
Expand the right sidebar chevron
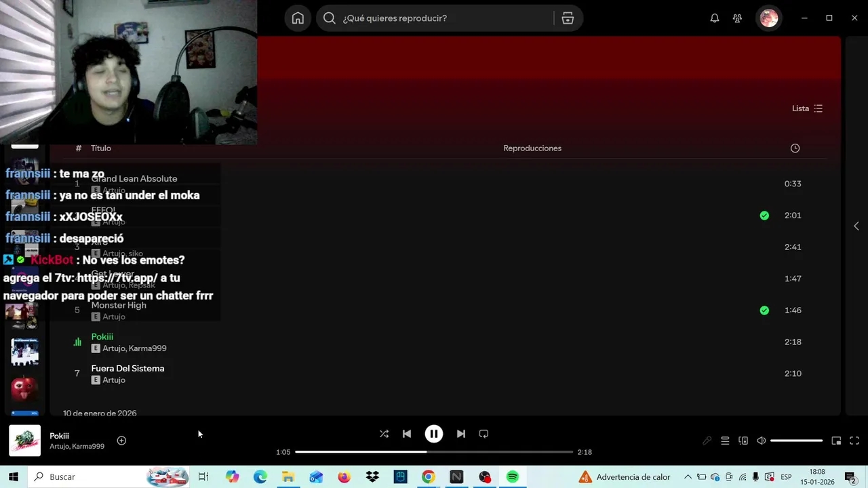856,226
